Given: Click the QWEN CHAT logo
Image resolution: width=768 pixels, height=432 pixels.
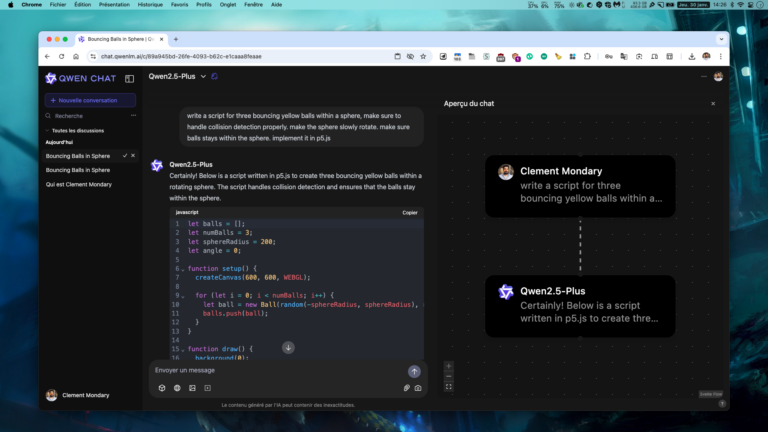Looking at the screenshot, I should click(x=81, y=78).
